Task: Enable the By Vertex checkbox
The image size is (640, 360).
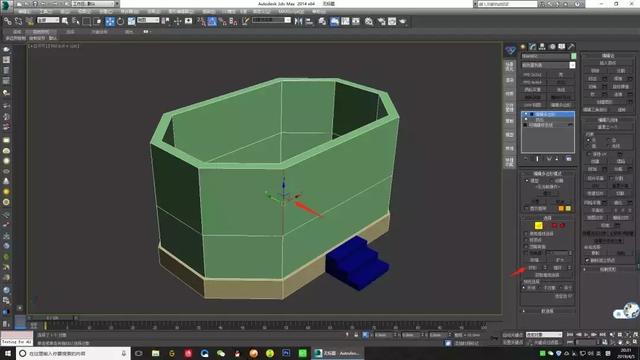Action: (x=526, y=240)
